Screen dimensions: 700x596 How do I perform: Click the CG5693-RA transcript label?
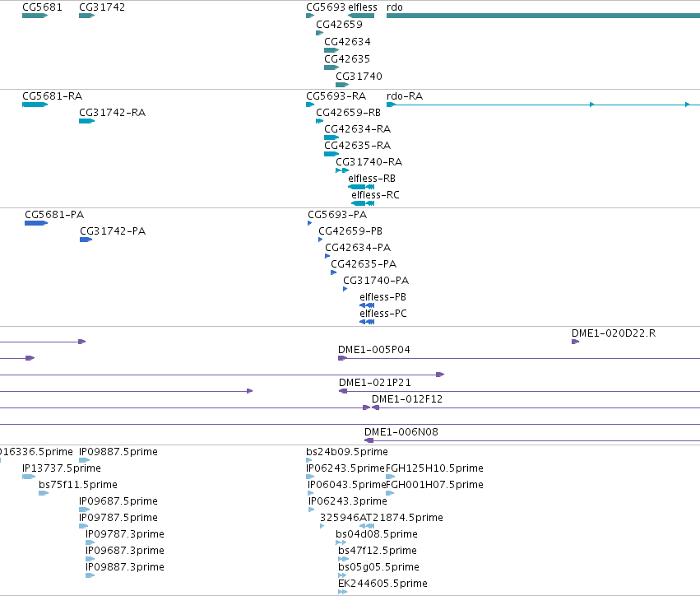(x=336, y=96)
